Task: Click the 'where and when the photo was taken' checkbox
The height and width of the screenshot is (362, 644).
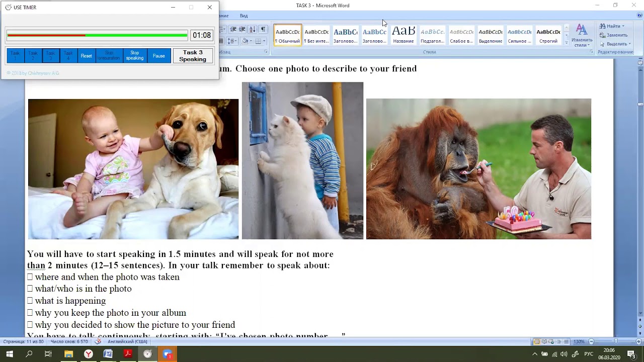Action: pyautogui.click(x=30, y=277)
